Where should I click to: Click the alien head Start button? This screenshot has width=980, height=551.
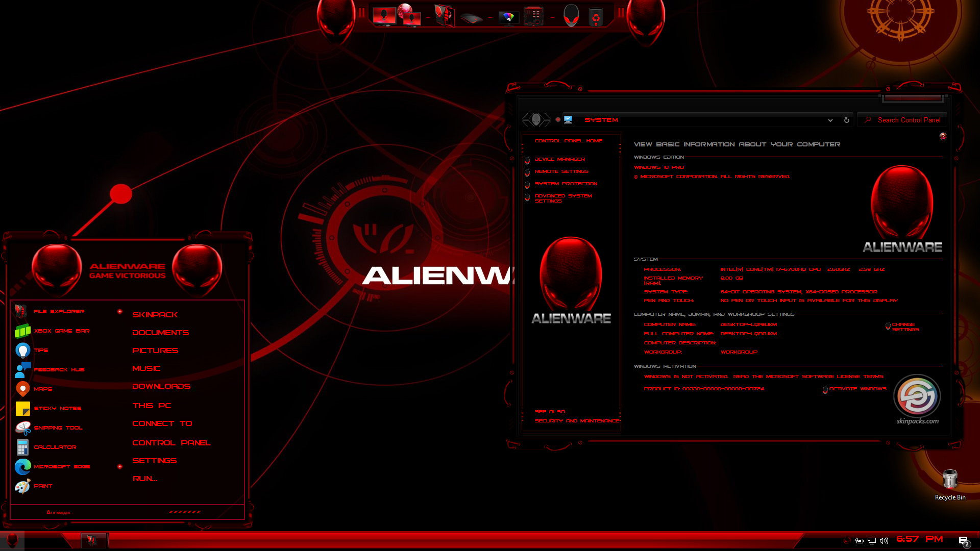[12, 540]
